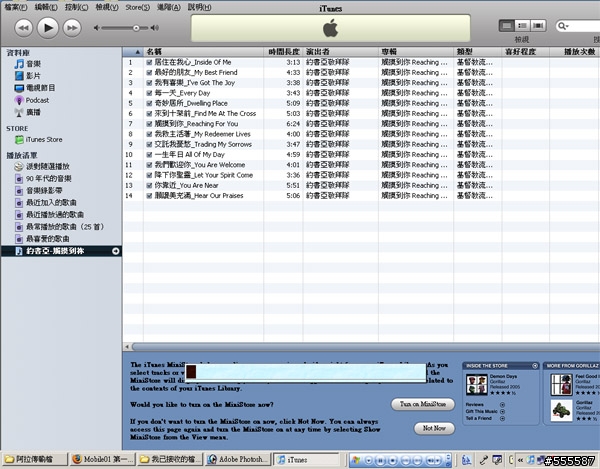Screen dimensions: 600x469
Task: Uncheck I've Got The Joy track checkbox
Action: [149, 83]
